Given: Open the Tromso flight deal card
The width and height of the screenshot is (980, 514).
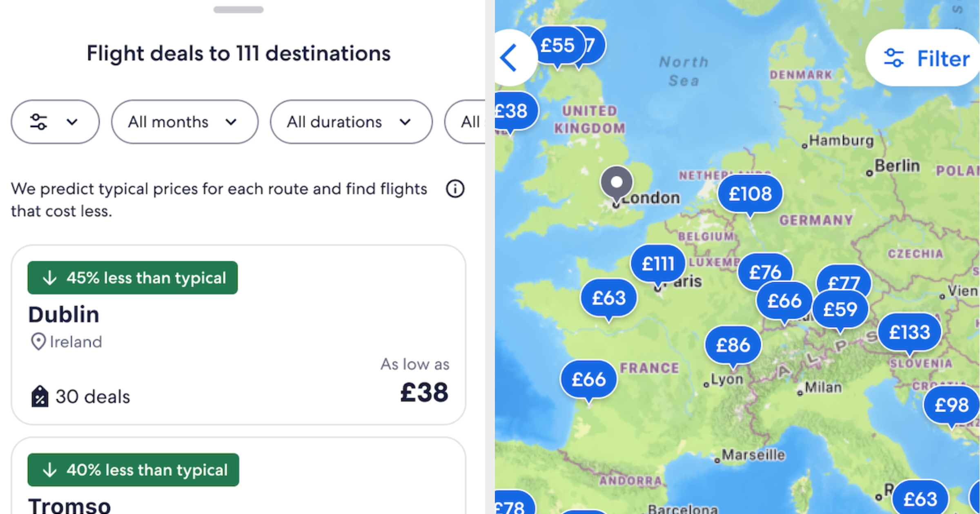Looking at the screenshot, I should pyautogui.click(x=238, y=481).
